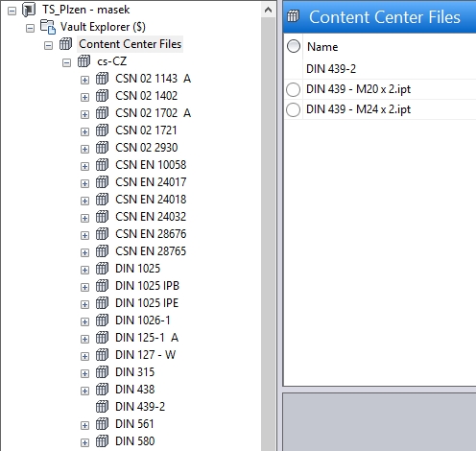Screen dimensions: 476x451
Task: Toggle the select-all circle beside Name header
Action: tap(294, 46)
